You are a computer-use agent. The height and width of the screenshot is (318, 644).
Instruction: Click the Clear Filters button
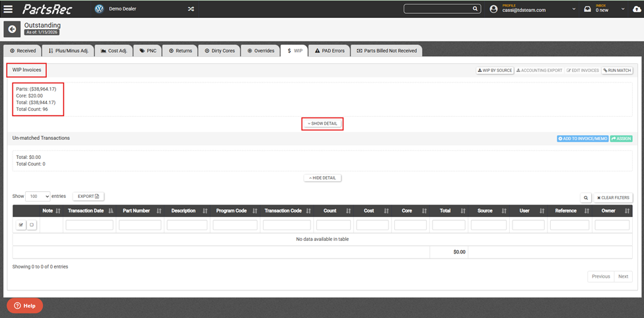(613, 198)
